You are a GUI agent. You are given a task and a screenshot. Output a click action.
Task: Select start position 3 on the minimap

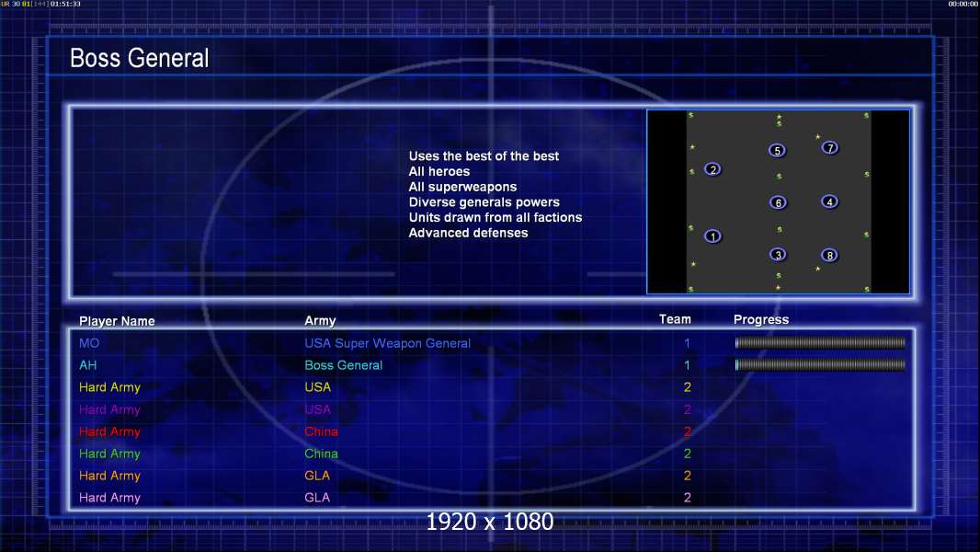point(778,255)
